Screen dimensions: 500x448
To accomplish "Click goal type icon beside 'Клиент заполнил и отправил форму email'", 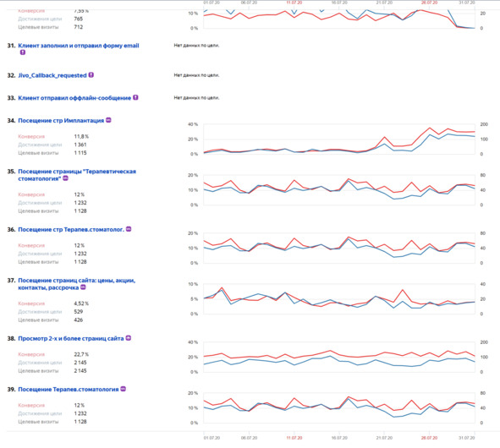I will (x=23, y=52).
